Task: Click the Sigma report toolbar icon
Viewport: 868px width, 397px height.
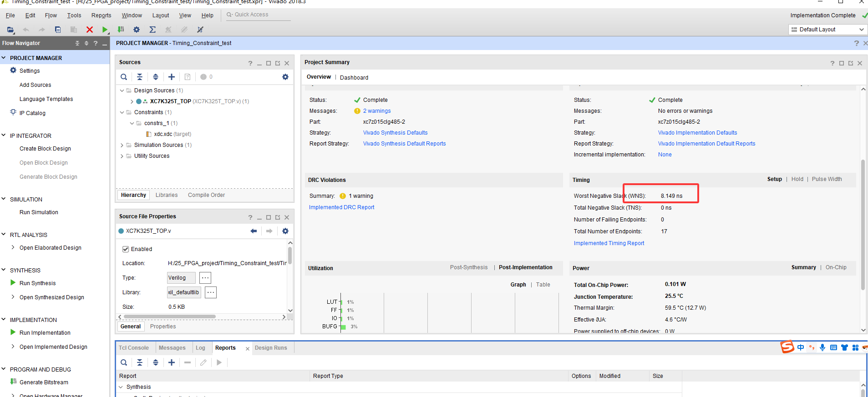Action: pos(152,30)
